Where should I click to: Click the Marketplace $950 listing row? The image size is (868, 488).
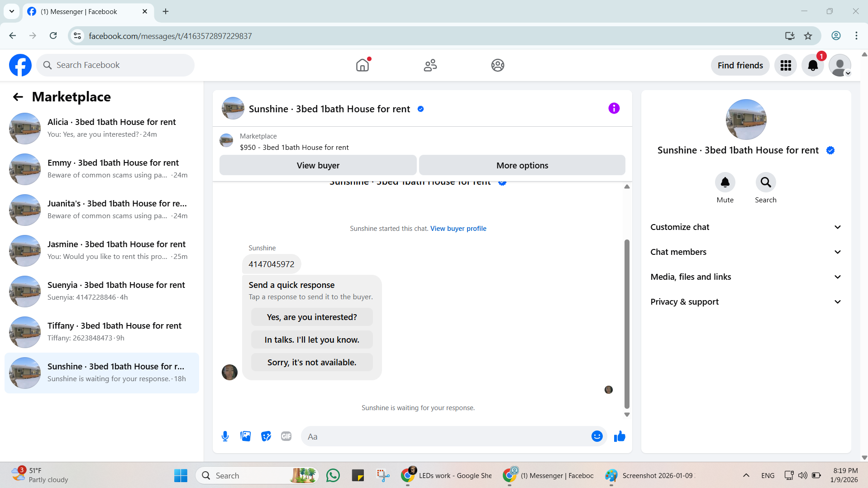422,142
